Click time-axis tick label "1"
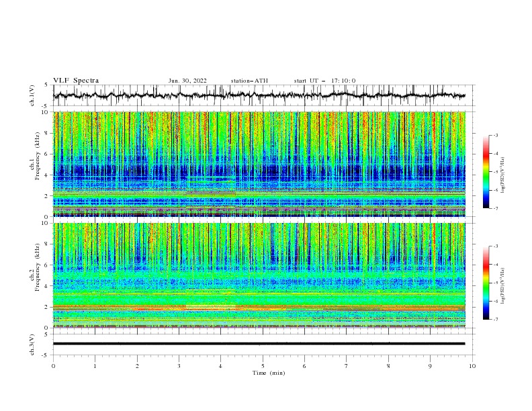532x411 pixels. [95, 366]
